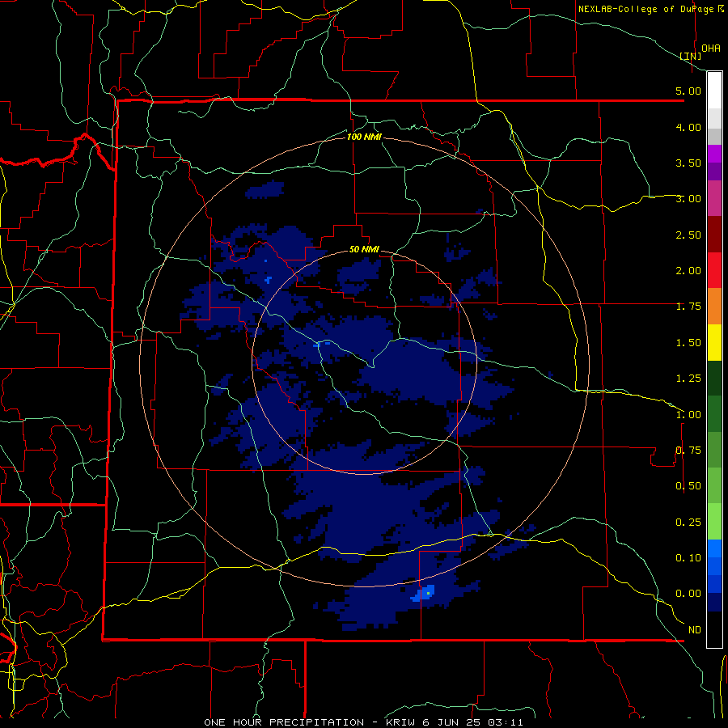Click the 0.00 legend value

pyautogui.click(x=688, y=594)
